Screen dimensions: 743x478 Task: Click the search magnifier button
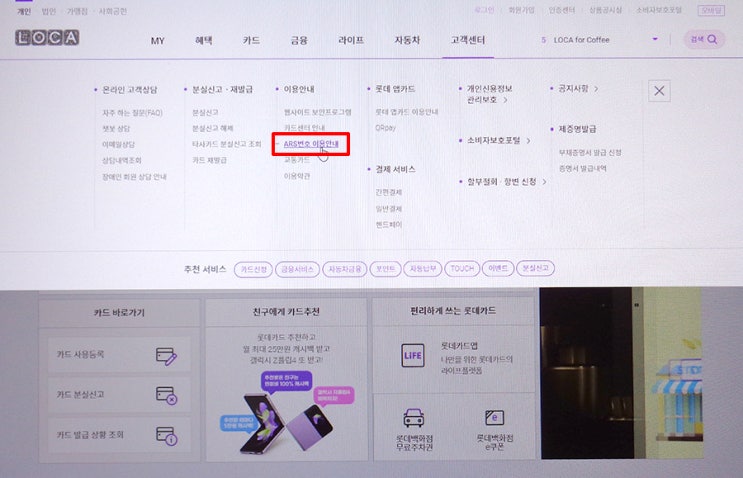pos(704,39)
